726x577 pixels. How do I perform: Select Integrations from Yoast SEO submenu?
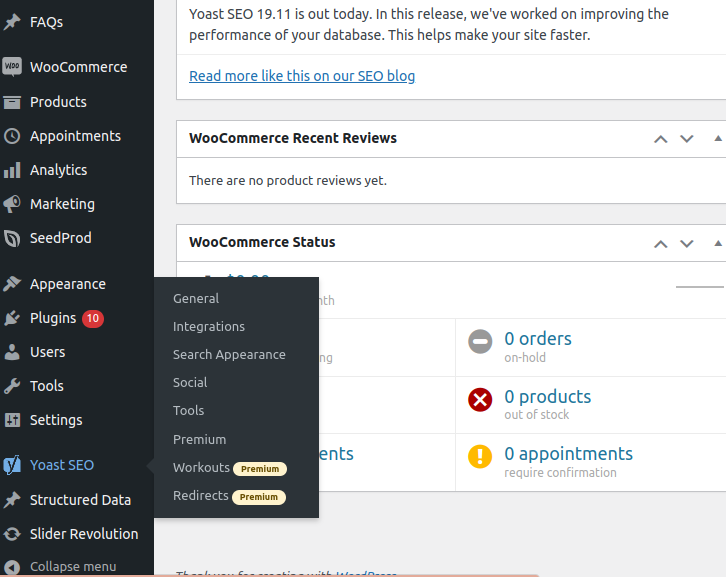pos(208,327)
